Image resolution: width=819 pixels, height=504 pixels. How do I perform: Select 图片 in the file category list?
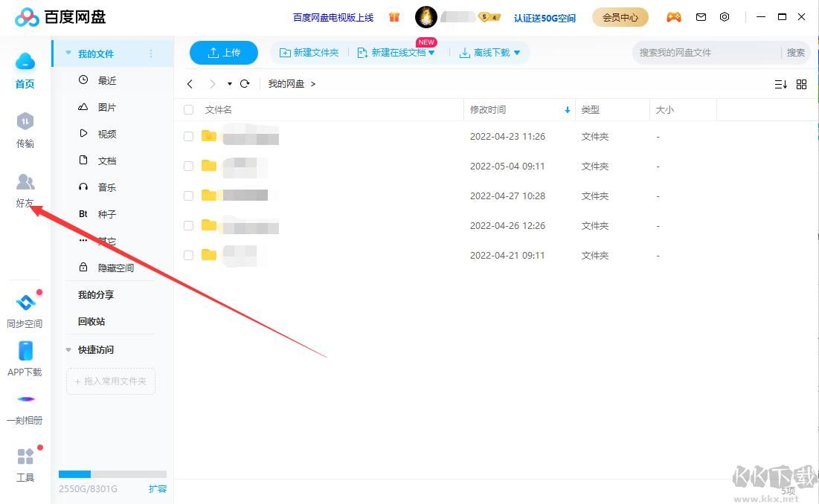point(106,107)
